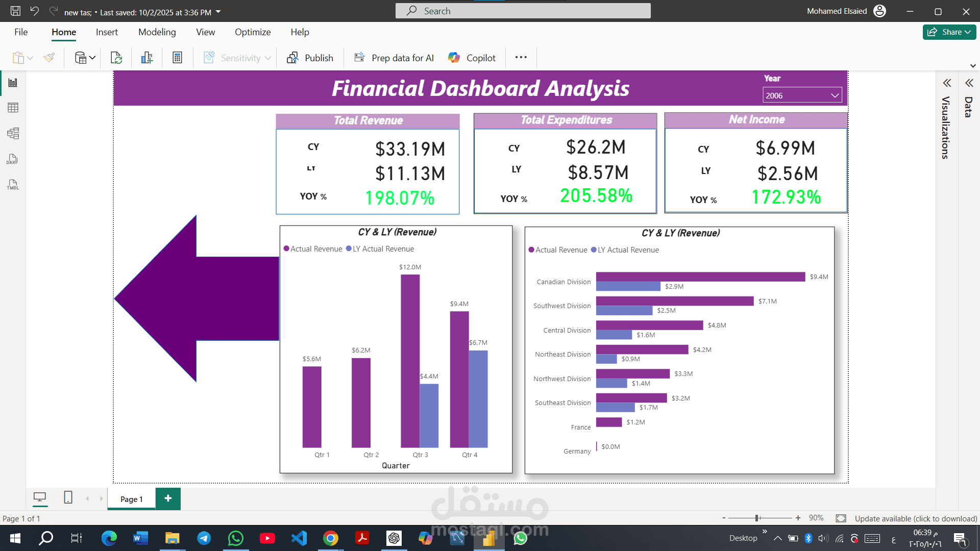Expand the Get data dropdown arrow
Viewport: 980px width, 551px height.
pyautogui.click(x=92, y=57)
